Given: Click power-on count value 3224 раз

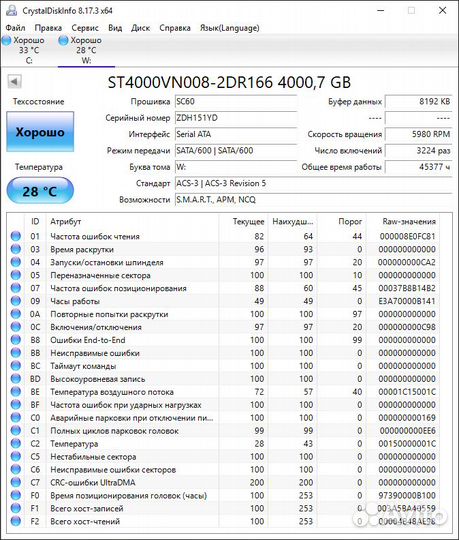Looking at the screenshot, I should [x=418, y=150].
